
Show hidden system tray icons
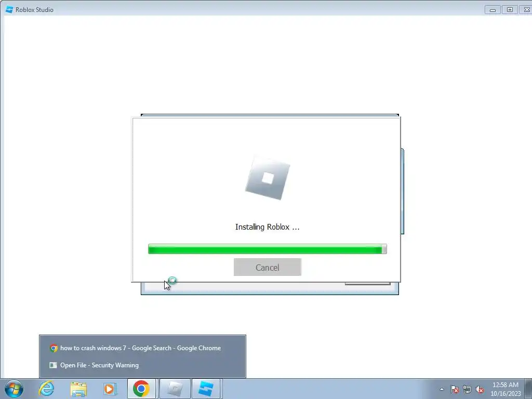click(442, 390)
